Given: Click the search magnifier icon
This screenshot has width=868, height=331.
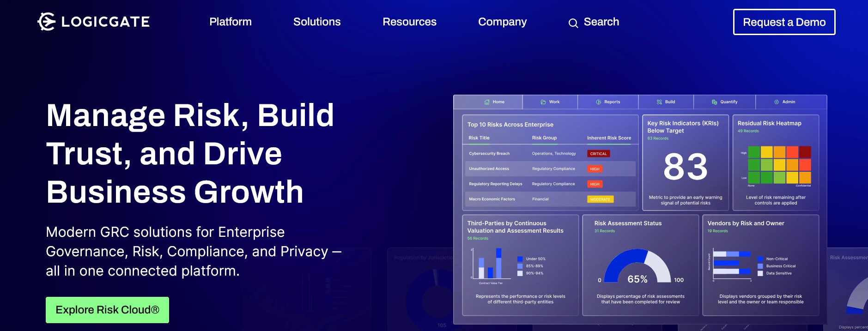Looking at the screenshot, I should pyautogui.click(x=573, y=23).
